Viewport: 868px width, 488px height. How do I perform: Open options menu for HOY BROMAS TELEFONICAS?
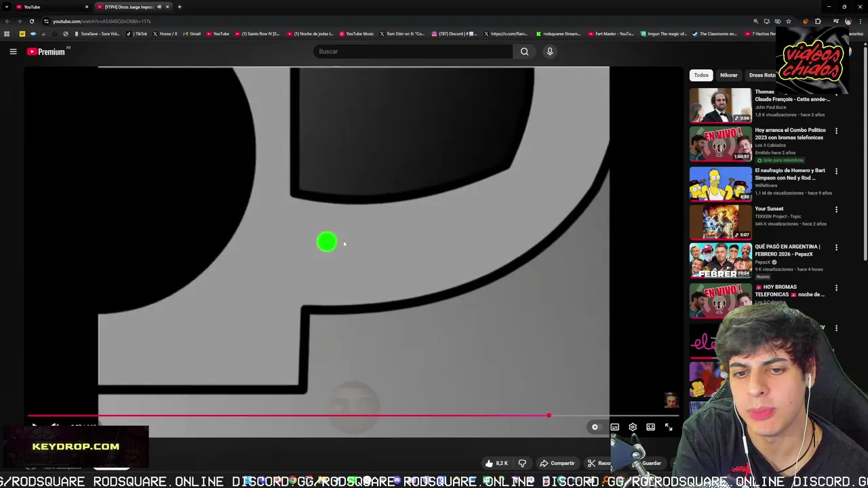tap(836, 288)
